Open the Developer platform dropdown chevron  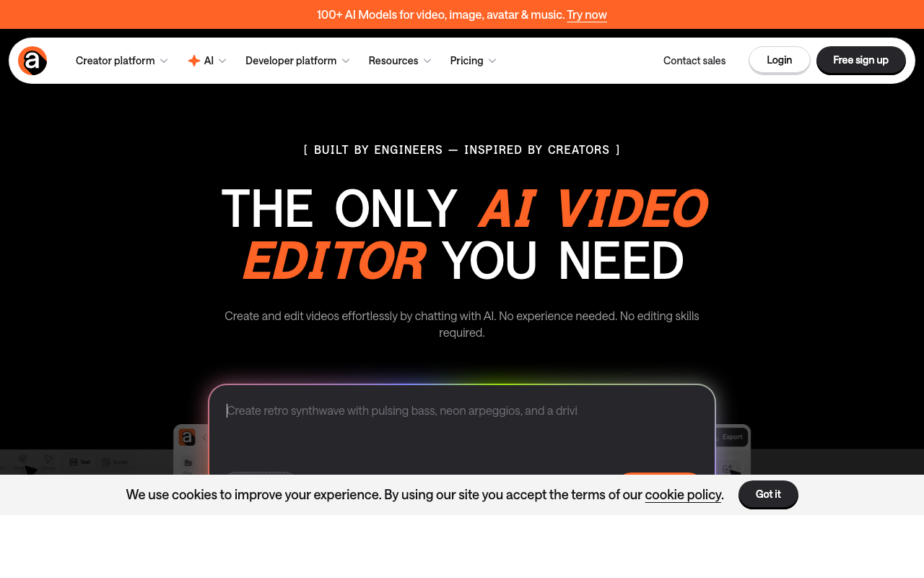tap(346, 61)
